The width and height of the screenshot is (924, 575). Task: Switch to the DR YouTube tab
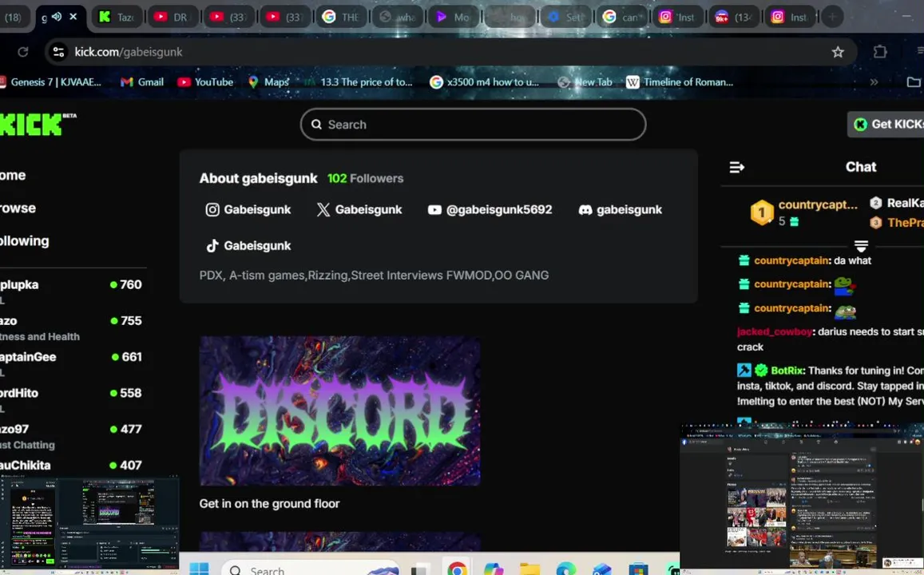point(173,17)
